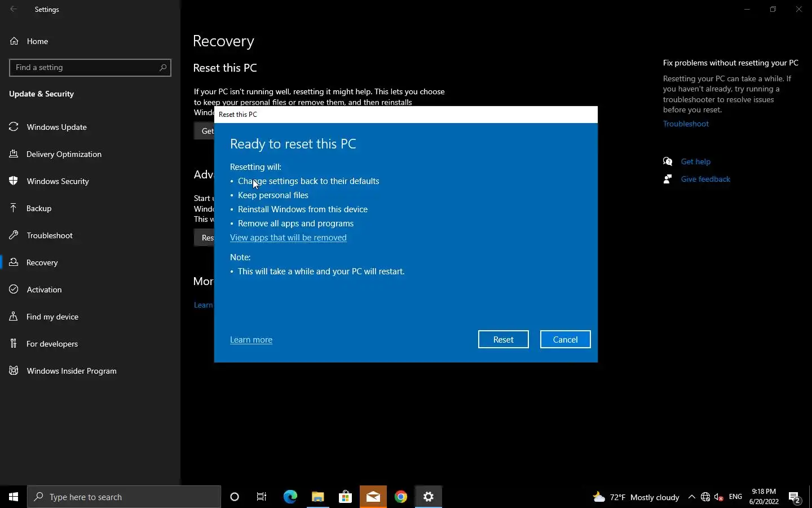Open Find my device section
812x508 pixels.
(90, 317)
